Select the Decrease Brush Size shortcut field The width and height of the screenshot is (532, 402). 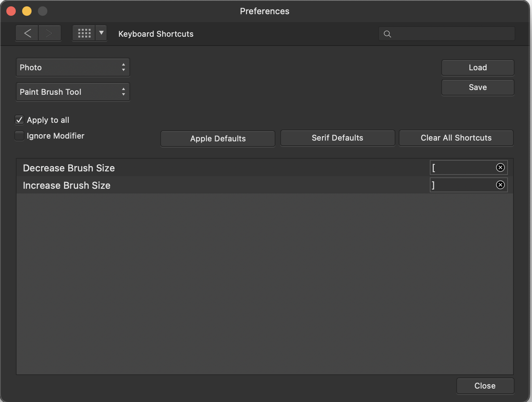(462, 167)
